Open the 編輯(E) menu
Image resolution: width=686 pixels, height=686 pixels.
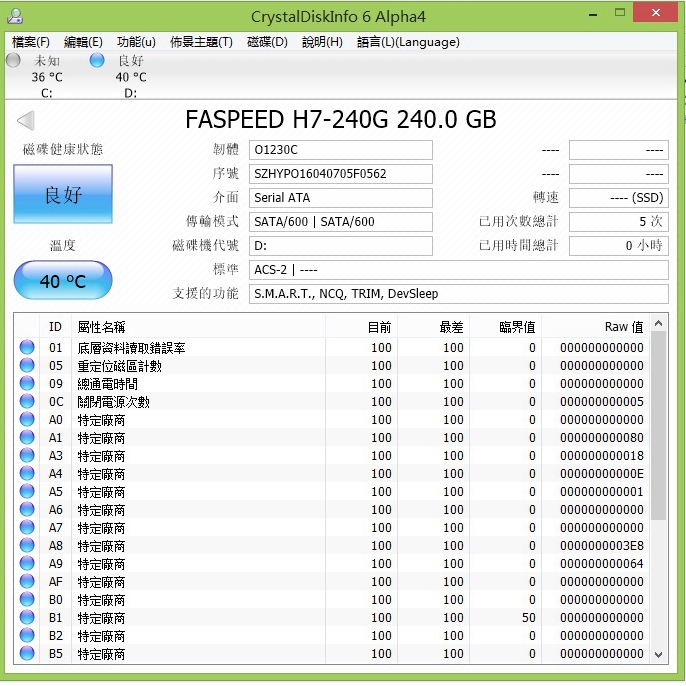tap(83, 42)
